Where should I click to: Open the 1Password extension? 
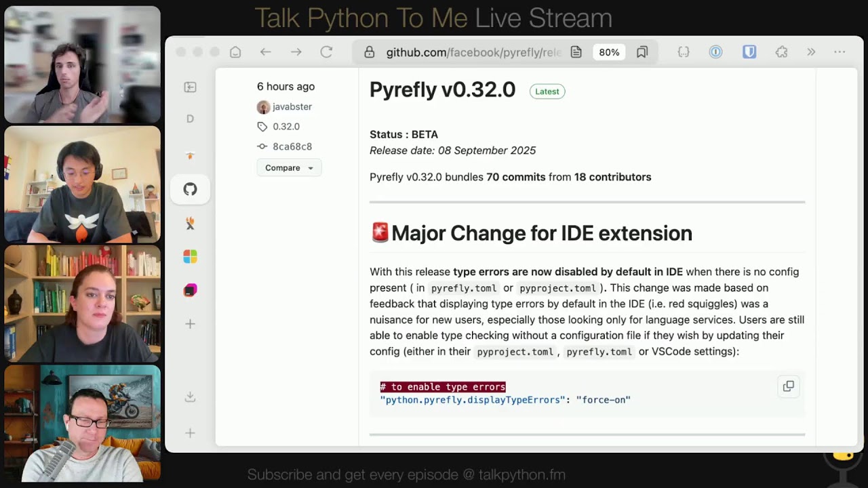pyautogui.click(x=715, y=52)
